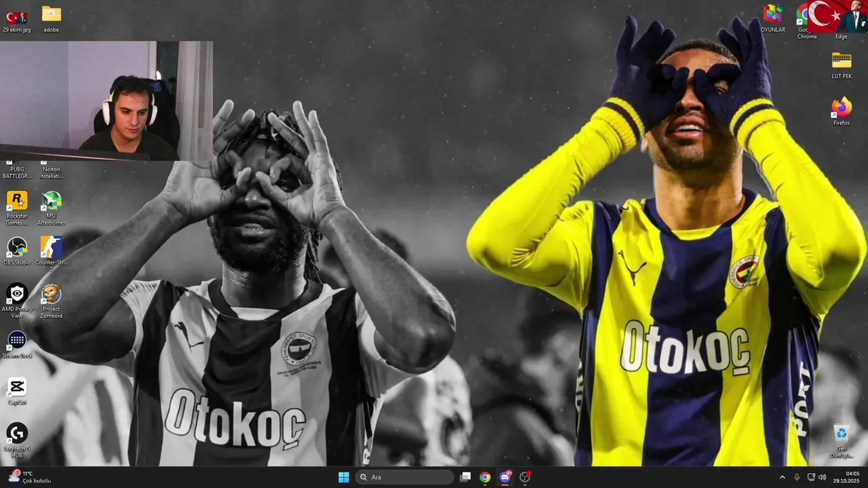Open the Windows Start menu
This screenshot has width=868, height=488.
click(x=344, y=477)
